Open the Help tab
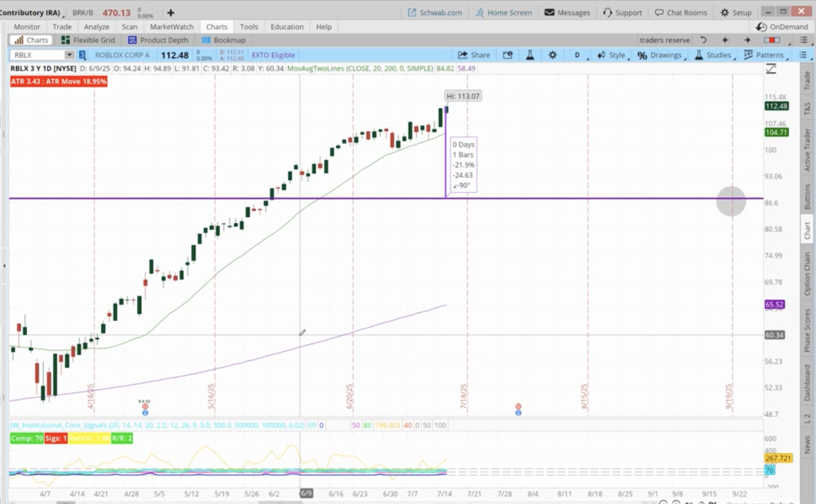816x504 pixels. 324,27
